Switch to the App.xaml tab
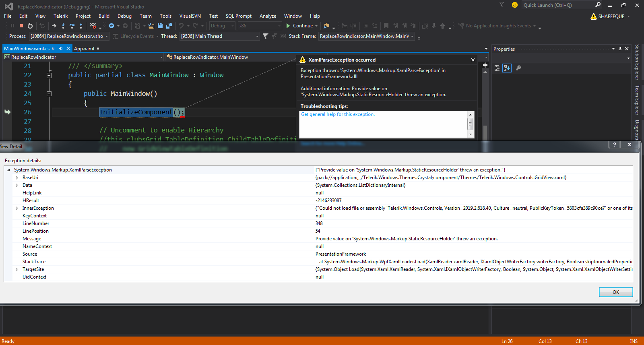This screenshot has width=644, height=345. click(84, 49)
